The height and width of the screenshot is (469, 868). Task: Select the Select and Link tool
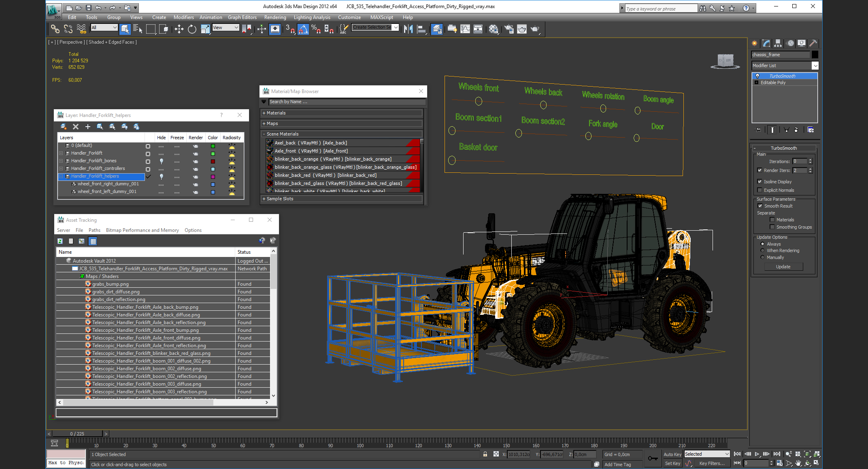(x=55, y=29)
